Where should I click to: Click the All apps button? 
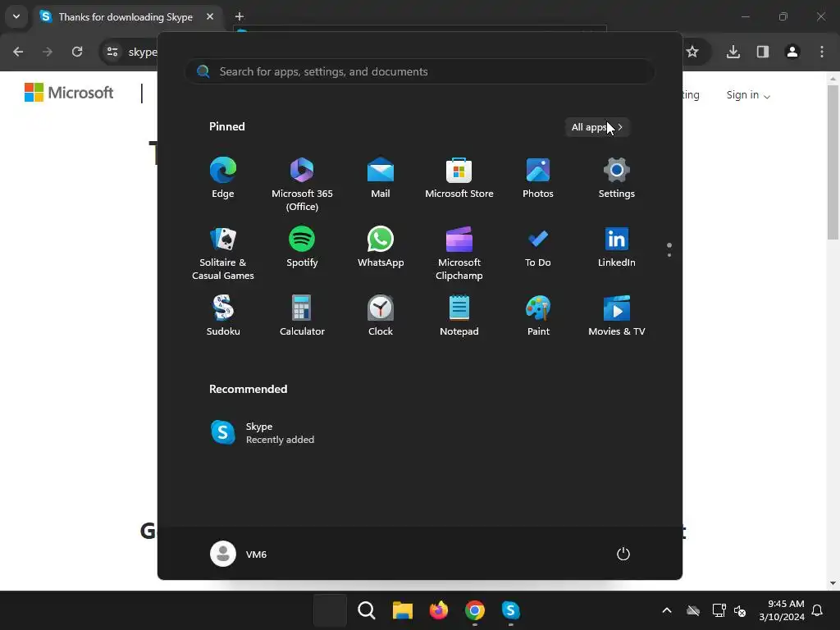[x=597, y=127]
